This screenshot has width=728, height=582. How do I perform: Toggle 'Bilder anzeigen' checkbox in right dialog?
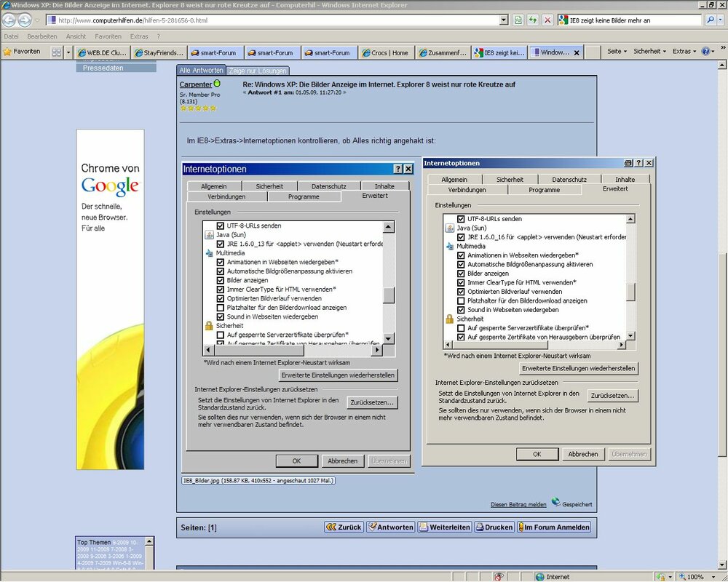coord(461,274)
